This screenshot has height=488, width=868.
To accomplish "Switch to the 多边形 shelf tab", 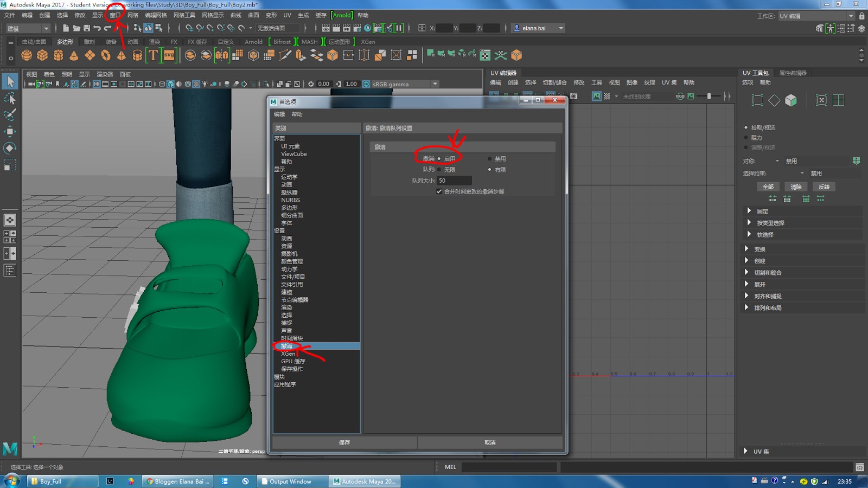I will click(x=65, y=42).
